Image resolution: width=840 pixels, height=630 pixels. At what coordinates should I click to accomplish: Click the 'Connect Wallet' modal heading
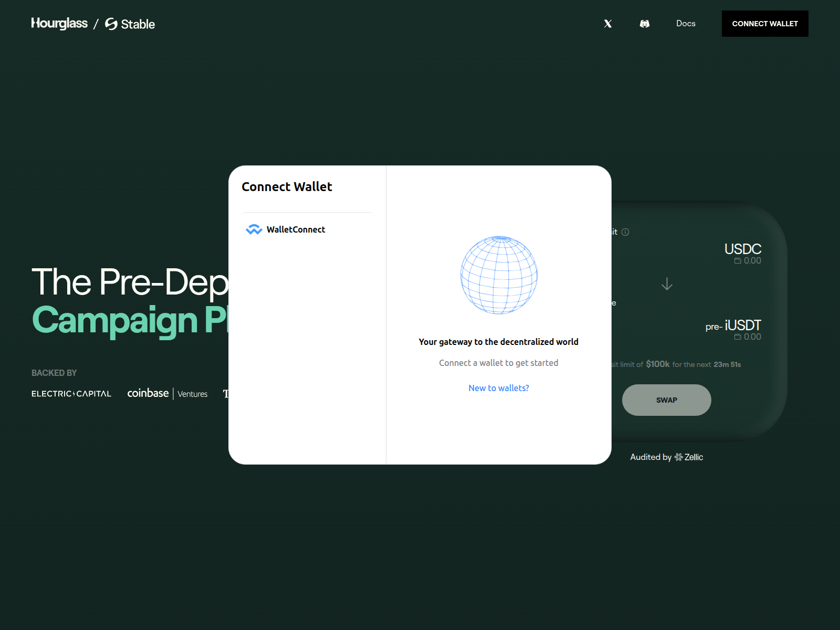[287, 187]
